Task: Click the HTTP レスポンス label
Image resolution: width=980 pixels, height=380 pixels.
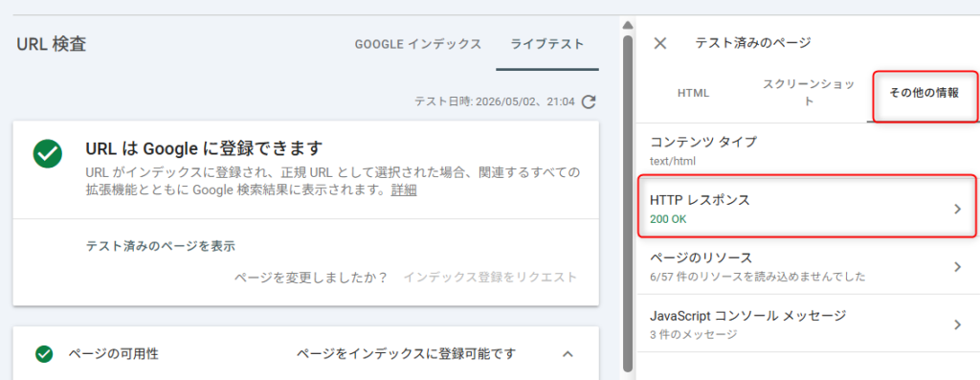Action: click(x=700, y=200)
